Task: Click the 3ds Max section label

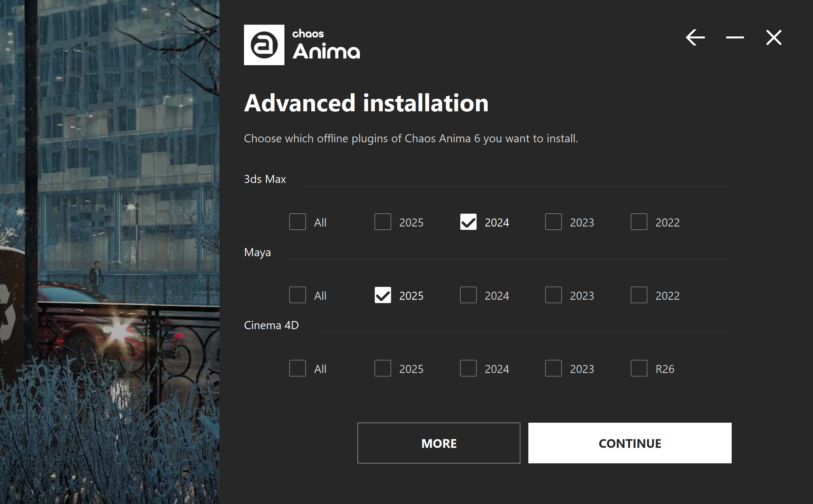Action: point(265,179)
